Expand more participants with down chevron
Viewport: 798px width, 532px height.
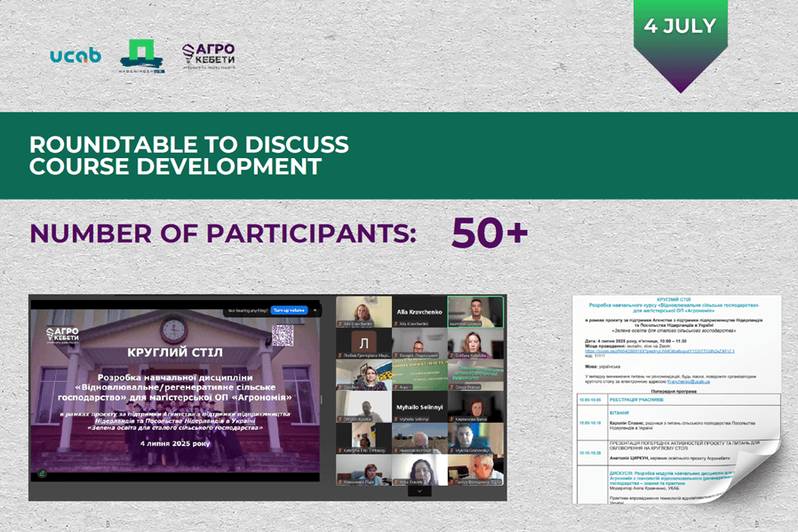click(x=419, y=491)
